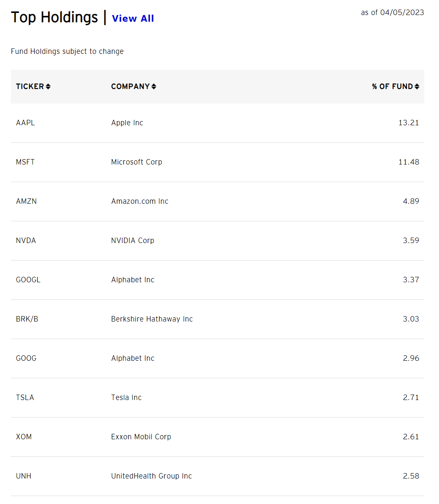Sort holdings ascending by ticker symbol
The image size is (439, 504).
pos(49,85)
